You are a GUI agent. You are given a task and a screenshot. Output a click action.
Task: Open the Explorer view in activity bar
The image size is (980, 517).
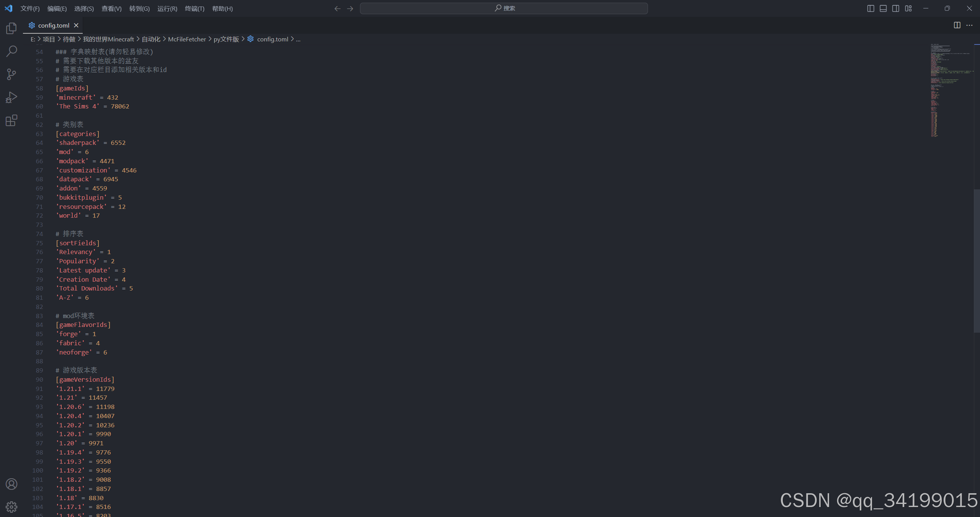click(11, 28)
